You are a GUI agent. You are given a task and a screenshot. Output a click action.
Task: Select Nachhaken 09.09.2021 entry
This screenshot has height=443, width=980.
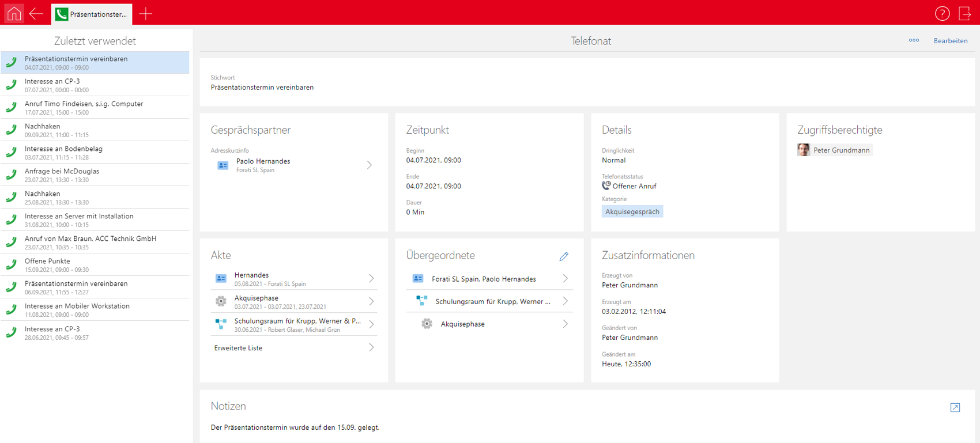point(95,130)
